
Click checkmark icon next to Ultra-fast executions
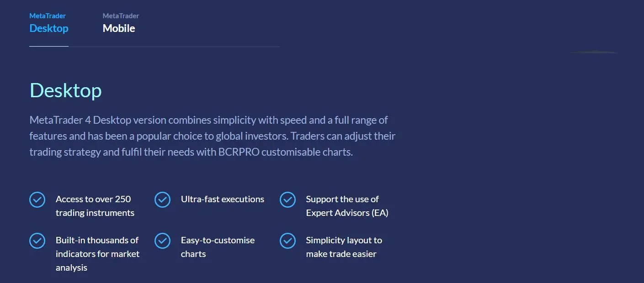coord(162,199)
